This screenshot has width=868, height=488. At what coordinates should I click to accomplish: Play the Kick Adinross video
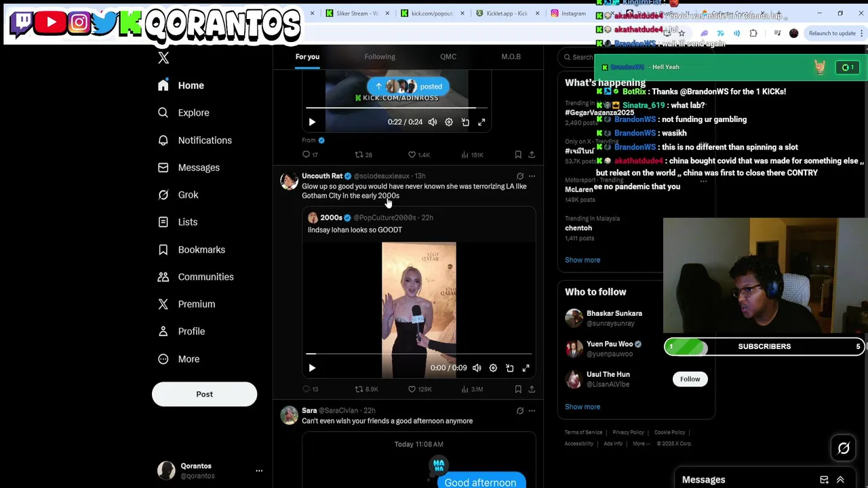[312, 122]
